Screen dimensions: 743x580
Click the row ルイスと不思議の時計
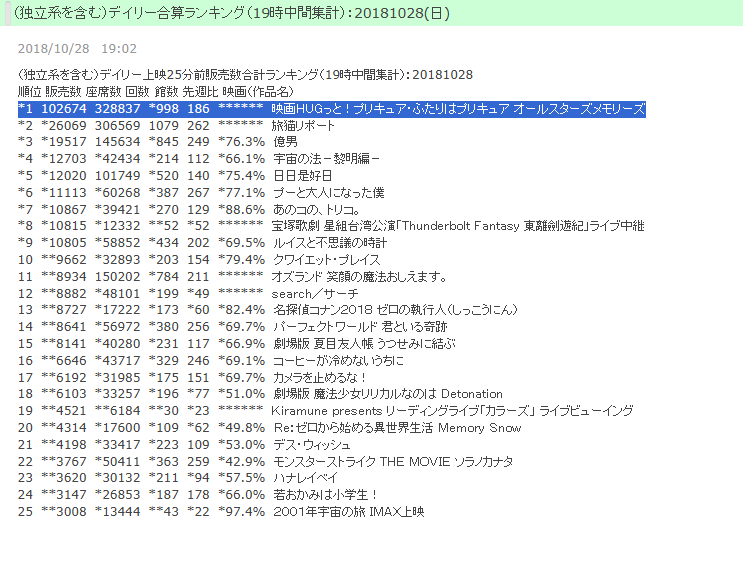tap(203, 243)
